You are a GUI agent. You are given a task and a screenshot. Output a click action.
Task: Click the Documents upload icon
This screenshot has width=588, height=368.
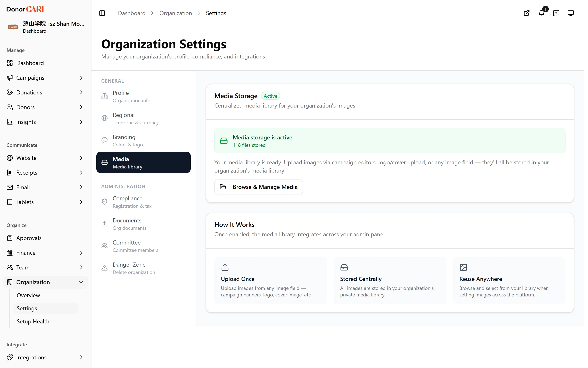tap(105, 224)
